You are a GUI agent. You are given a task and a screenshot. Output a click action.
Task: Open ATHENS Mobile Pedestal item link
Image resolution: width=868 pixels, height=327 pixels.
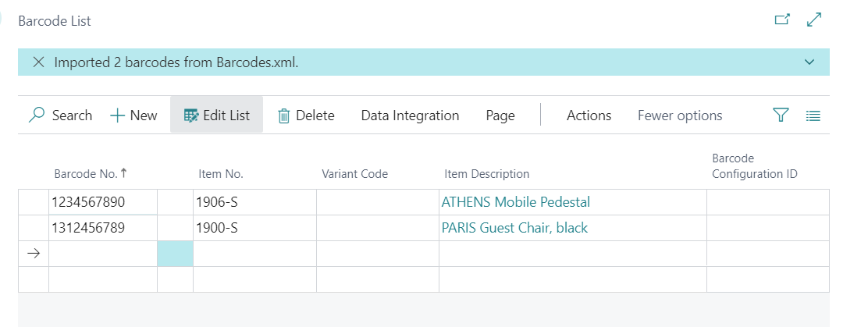point(516,202)
